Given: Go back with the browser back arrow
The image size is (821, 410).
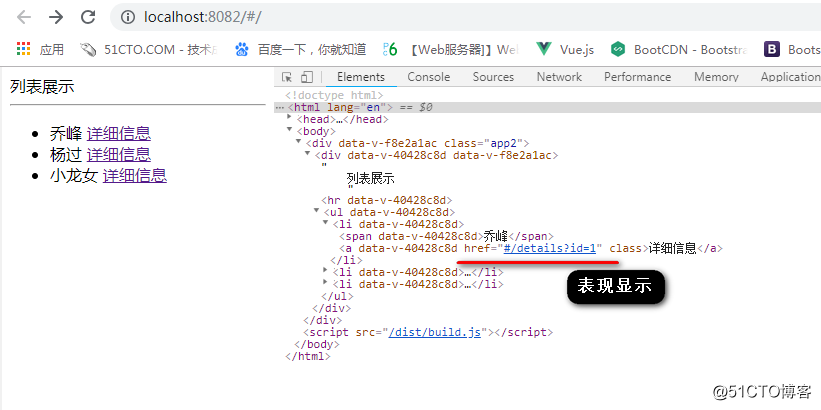Looking at the screenshot, I should pyautogui.click(x=24, y=17).
